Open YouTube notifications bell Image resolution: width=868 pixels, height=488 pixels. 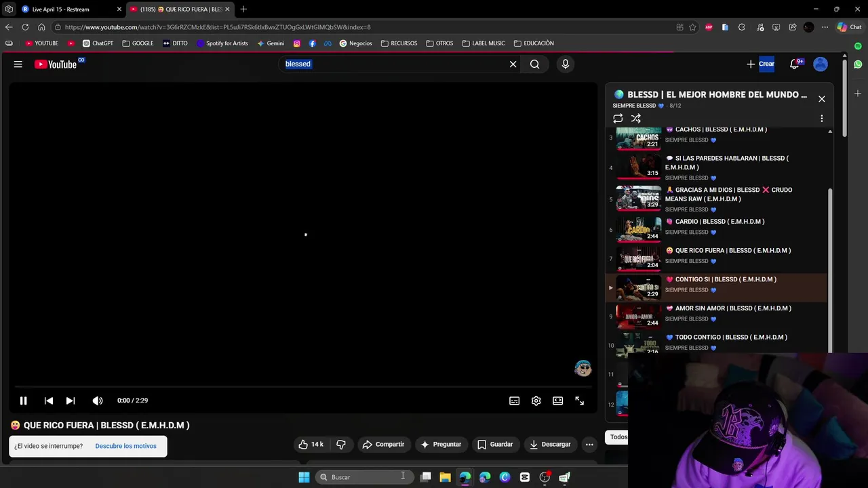[x=794, y=64]
